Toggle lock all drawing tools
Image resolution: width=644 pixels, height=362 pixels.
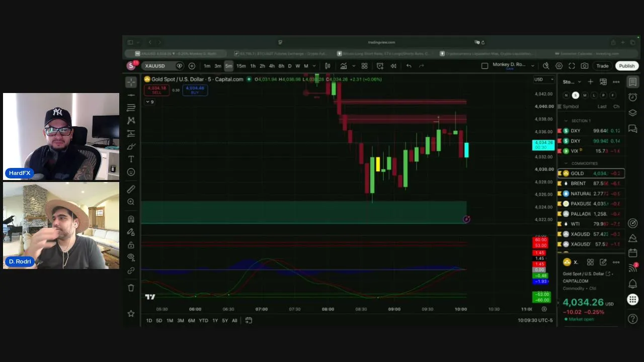coord(131,245)
